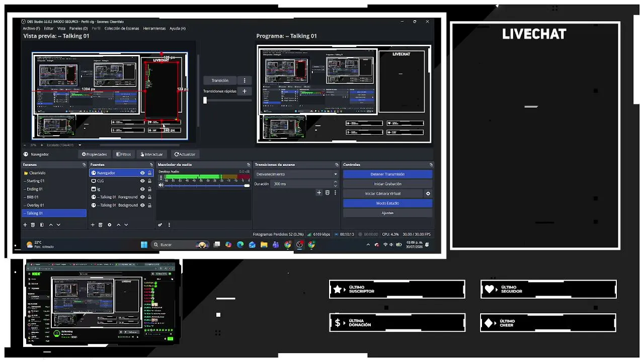The height and width of the screenshot is (362, 644).
Task: Open Filtros for the selected source
Action: 123,154
